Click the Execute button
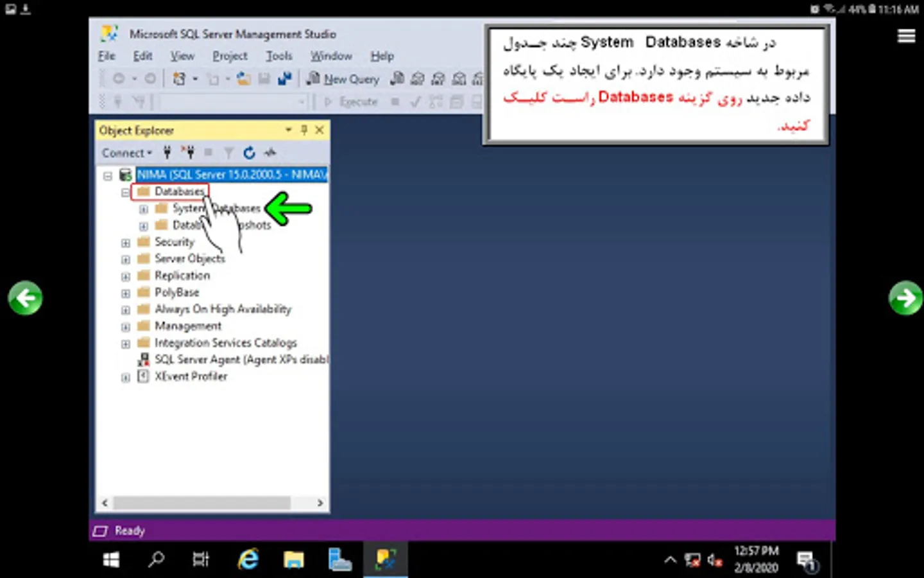This screenshot has height=578, width=924. [351, 101]
